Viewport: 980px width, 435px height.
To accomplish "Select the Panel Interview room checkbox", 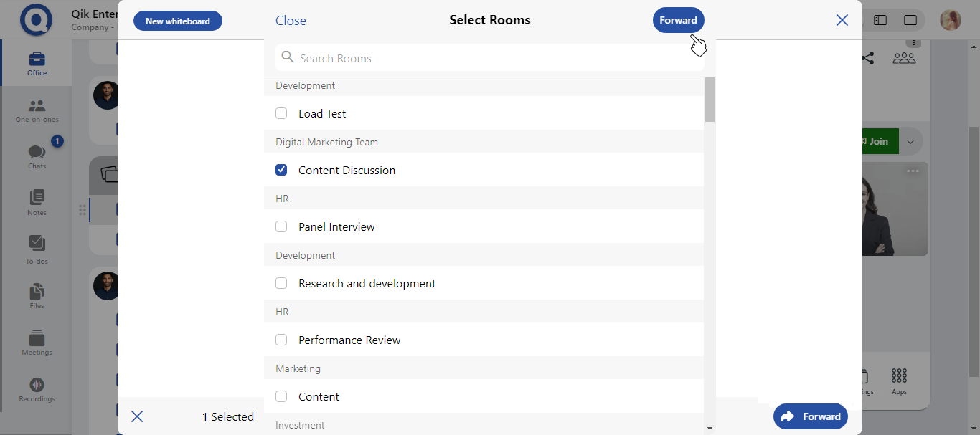I will [x=281, y=226].
